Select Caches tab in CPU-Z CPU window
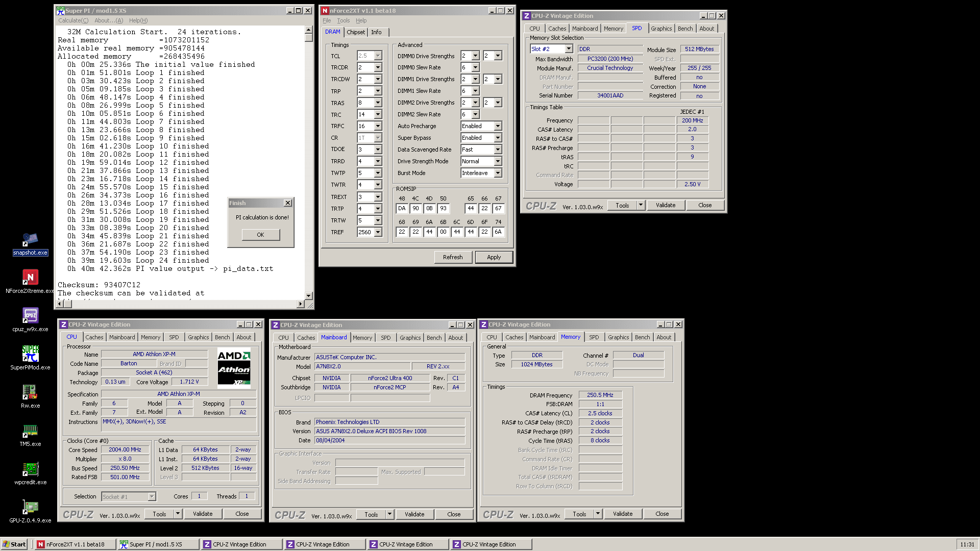The image size is (980, 551). pyautogui.click(x=94, y=337)
